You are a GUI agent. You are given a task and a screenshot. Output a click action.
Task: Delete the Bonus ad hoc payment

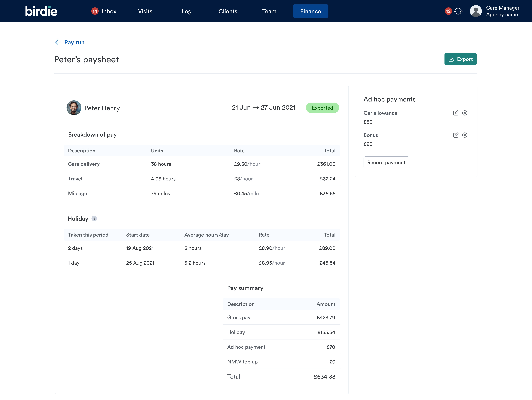(465, 135)
